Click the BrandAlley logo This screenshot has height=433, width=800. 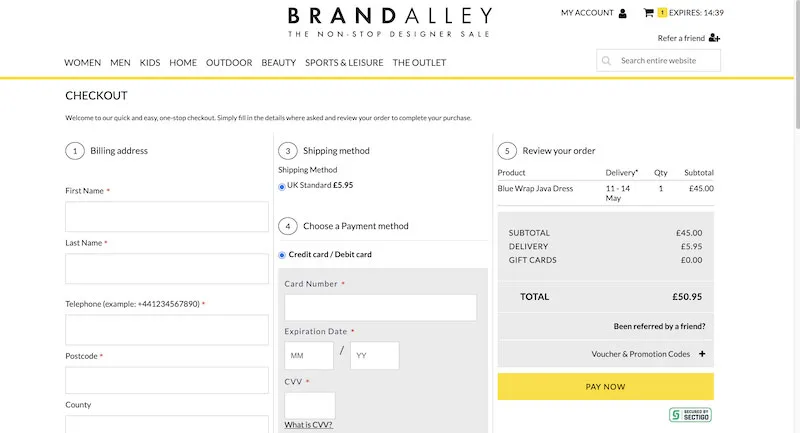pyautogui.click(x=390, y=22)
